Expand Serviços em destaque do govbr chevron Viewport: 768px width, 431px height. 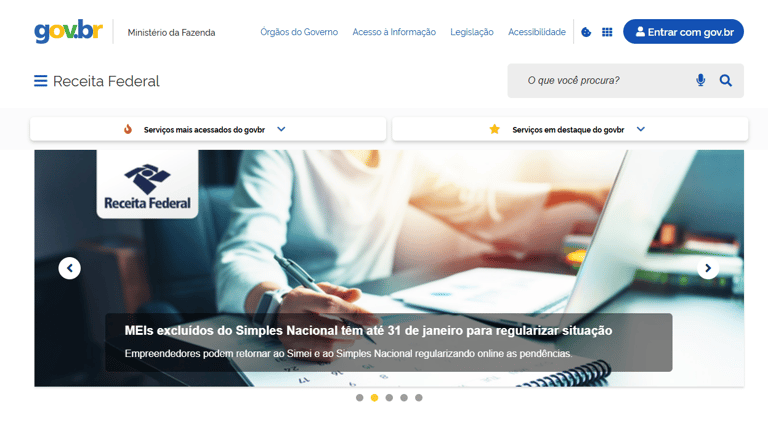click(641, 129)
